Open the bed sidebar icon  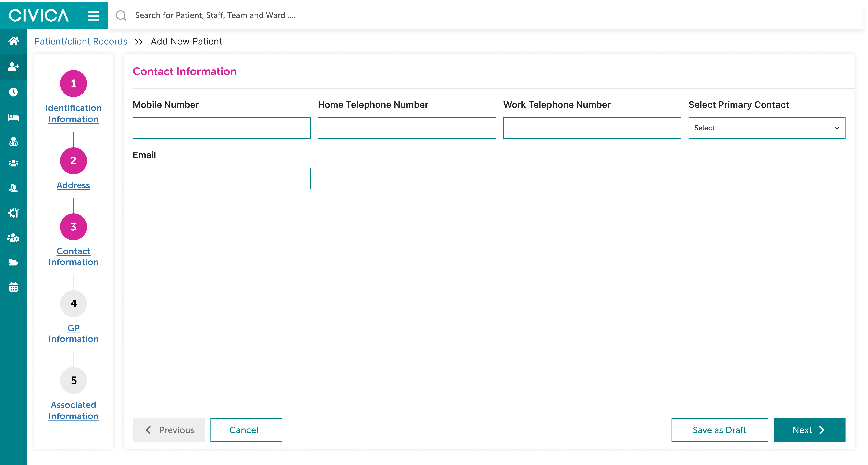tap(13, 117)
